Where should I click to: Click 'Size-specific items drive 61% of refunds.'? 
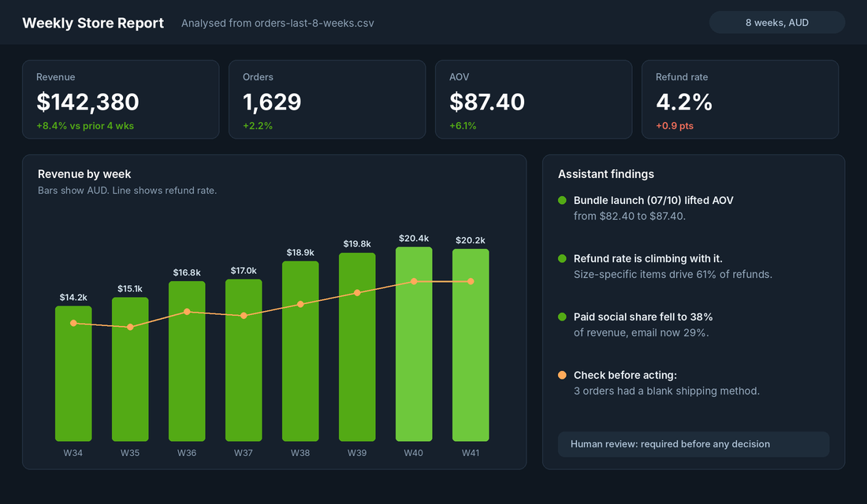[673, 275]
